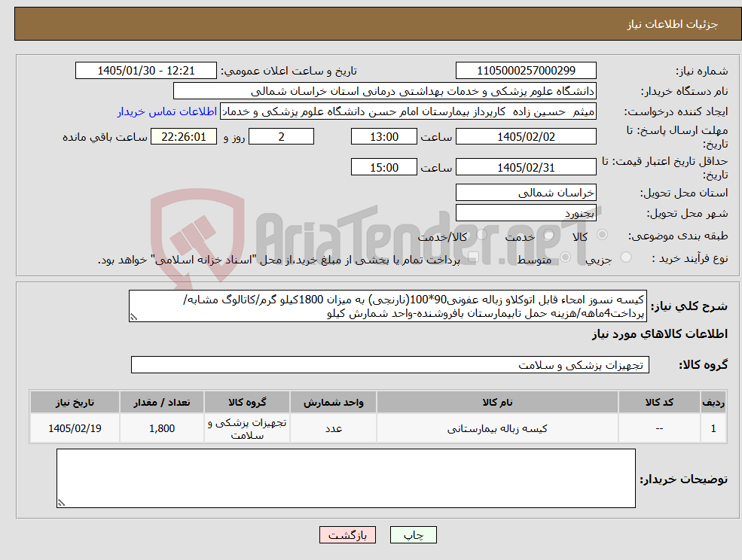Viewport: 742px width, 560px height.
Task: Click the need number field 1105000257000299
Action: point(526,71)
